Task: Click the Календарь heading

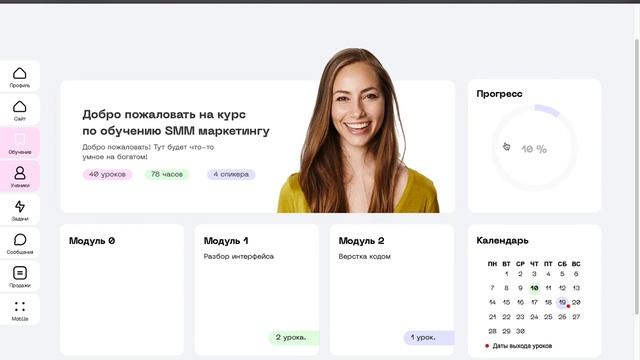Action: (x=502, y=241)
